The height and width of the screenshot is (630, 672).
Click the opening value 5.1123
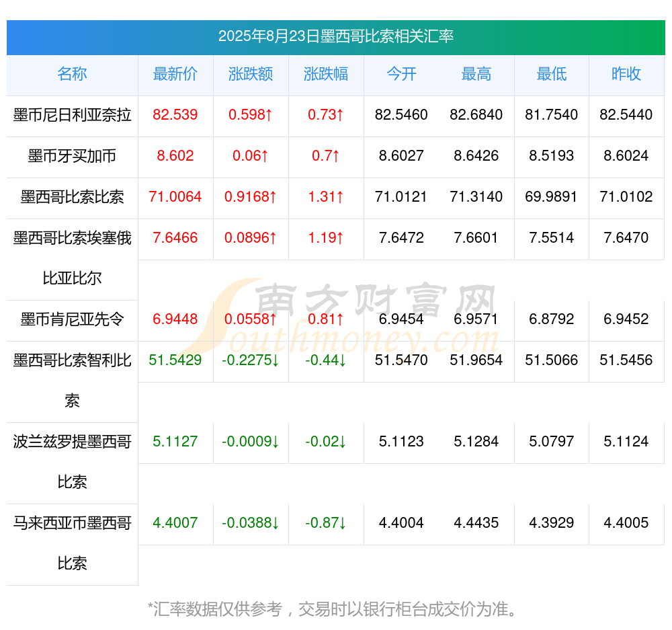coord(401,441)
